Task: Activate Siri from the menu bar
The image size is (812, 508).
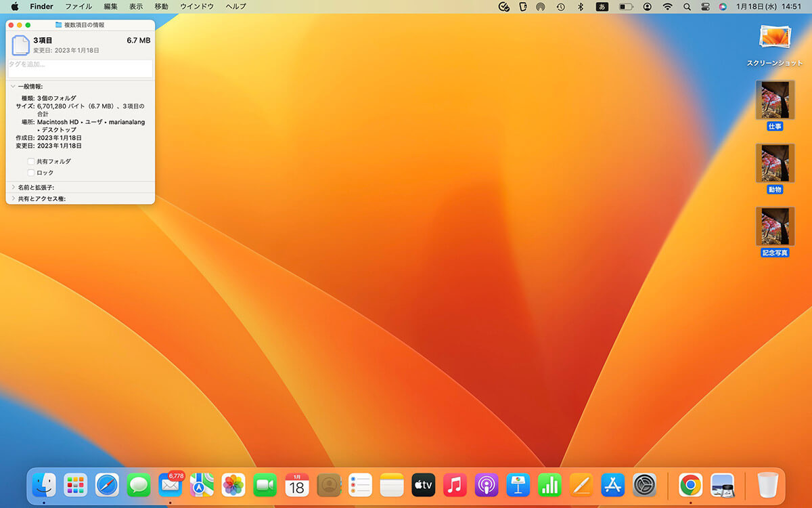Action: click(x=723, y=7)
